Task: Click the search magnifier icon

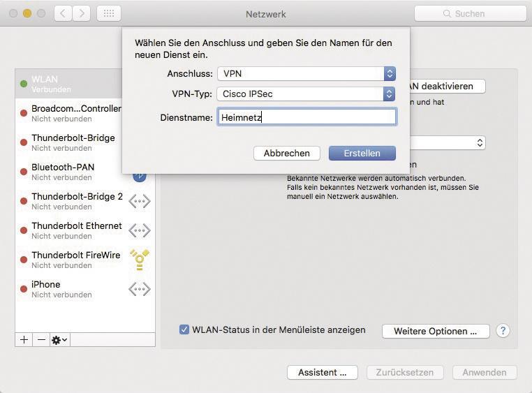Action: pyautogui.click(x=447, y=13)
